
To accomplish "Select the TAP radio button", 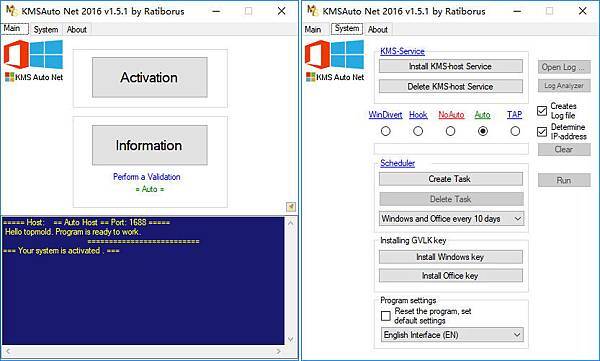I will click(x=515, y=131).
